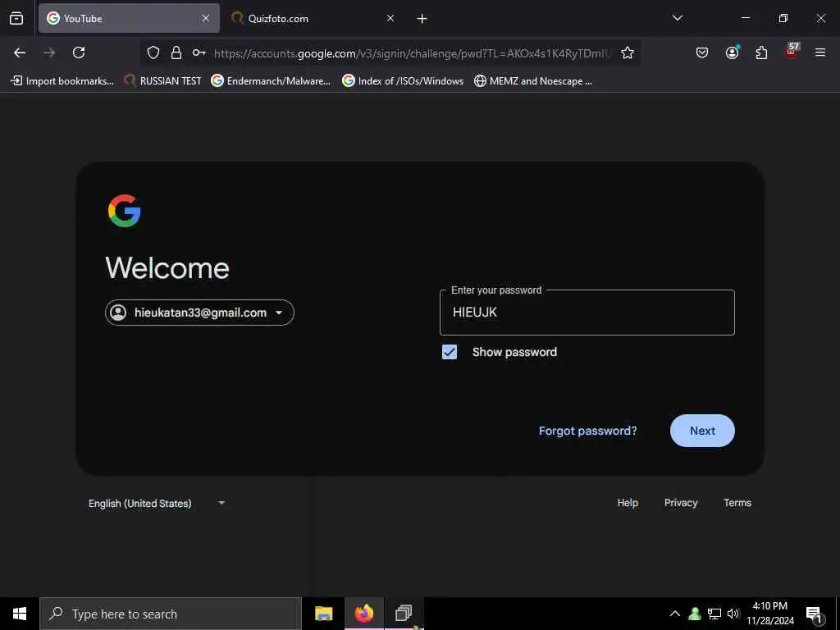Open the Index of /ISOs/Windows bookmark
This screenshot has width=840, height=630.
403,81
